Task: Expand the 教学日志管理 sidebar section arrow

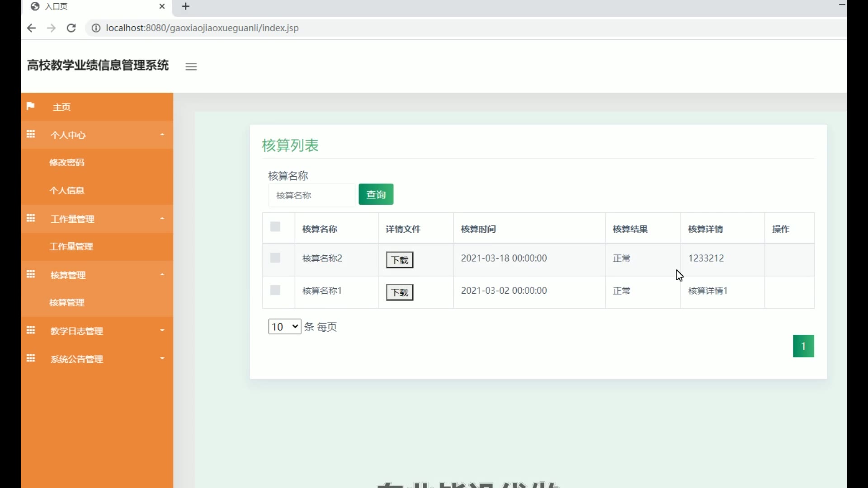Action: pos(162,330)
